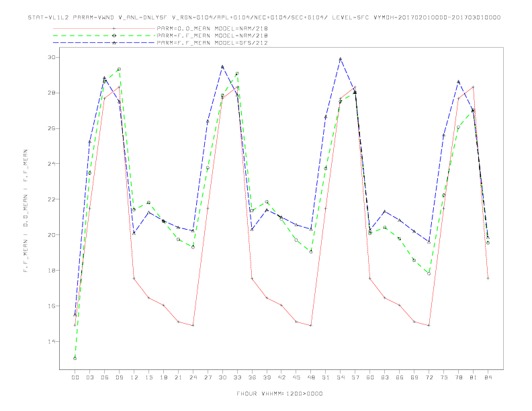Click the x-axis label FHOUR VHHMM:1200>0000
The image size is (532, 411).
279,394
